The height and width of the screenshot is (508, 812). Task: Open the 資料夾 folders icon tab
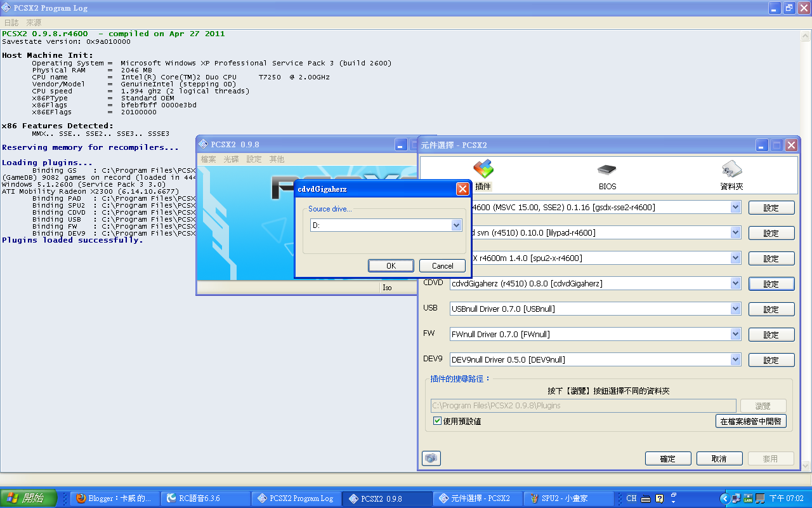[731, 170]
